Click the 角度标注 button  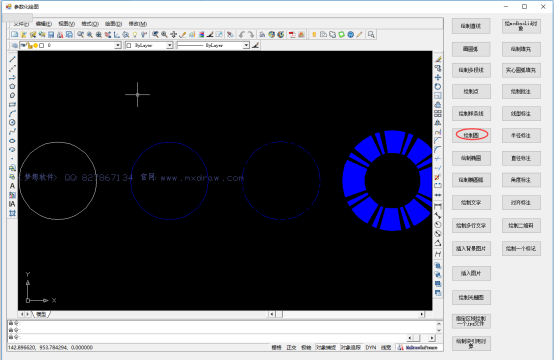521,180
